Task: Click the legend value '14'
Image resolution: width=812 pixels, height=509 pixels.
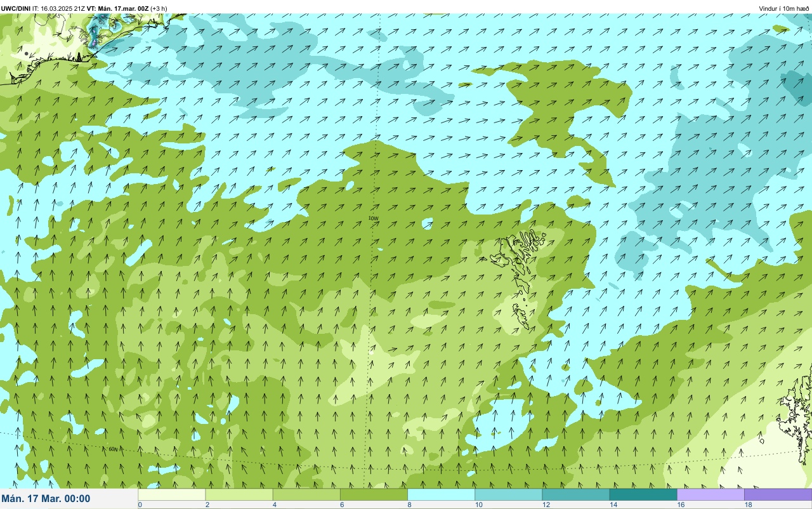Action: (612, 505)
